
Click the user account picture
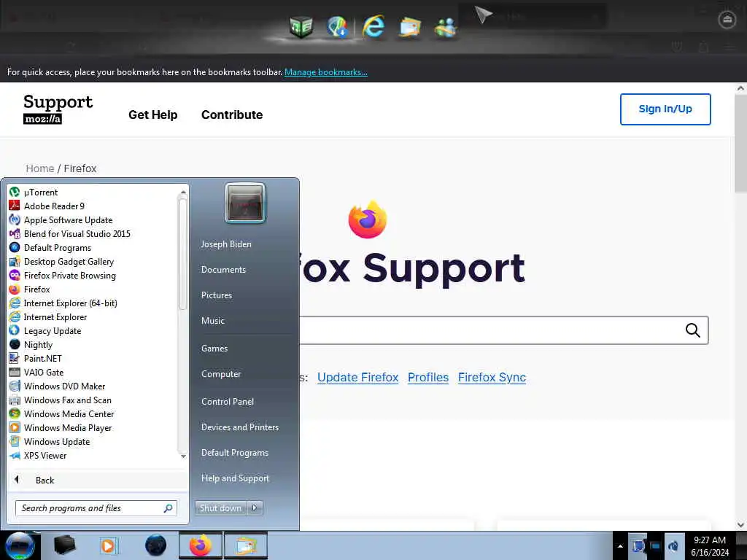(245, 203)
